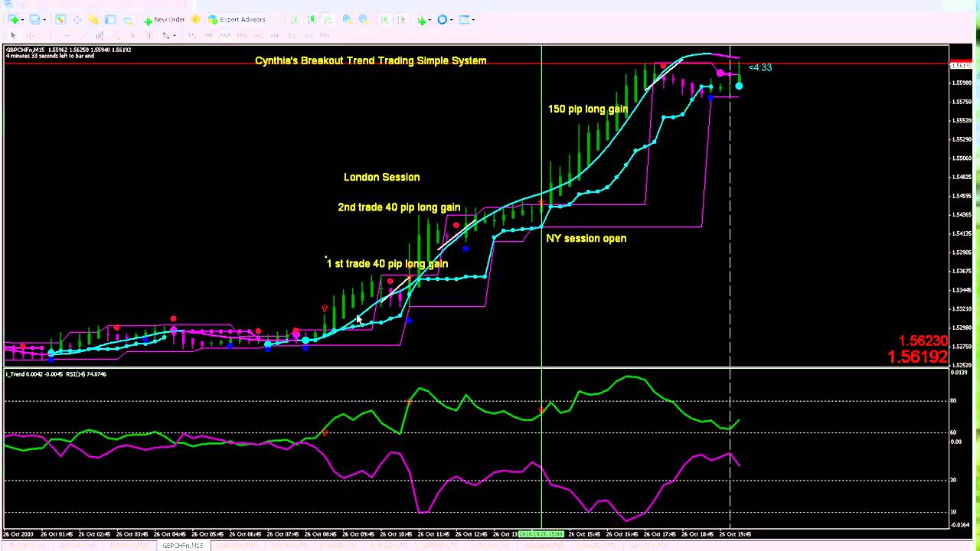Zoom in on the chart
980x551 pixels.
pos(347,20)
